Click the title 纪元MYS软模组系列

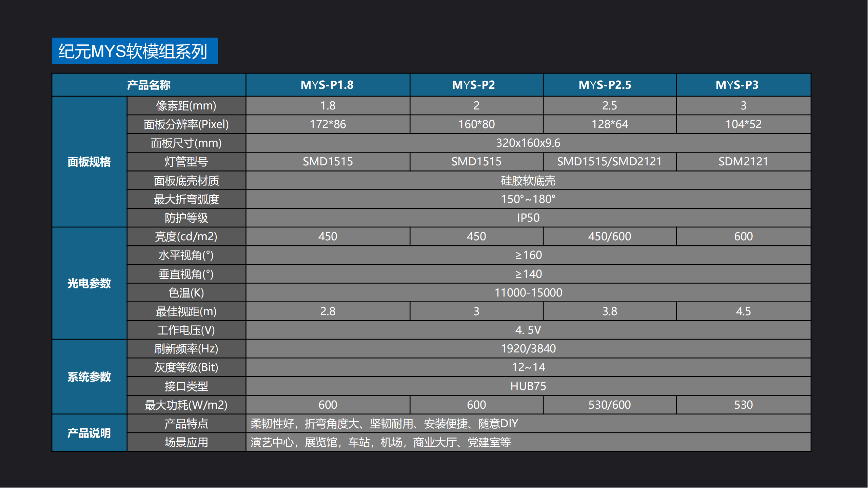tap(134, 51)
